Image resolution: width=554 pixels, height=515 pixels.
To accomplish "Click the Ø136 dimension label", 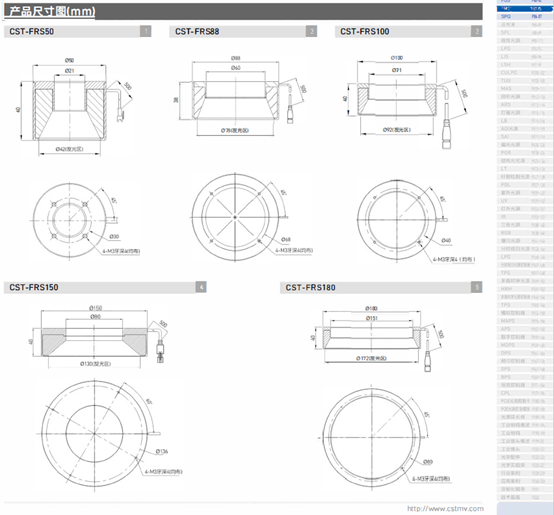I will tap(162, 451).
